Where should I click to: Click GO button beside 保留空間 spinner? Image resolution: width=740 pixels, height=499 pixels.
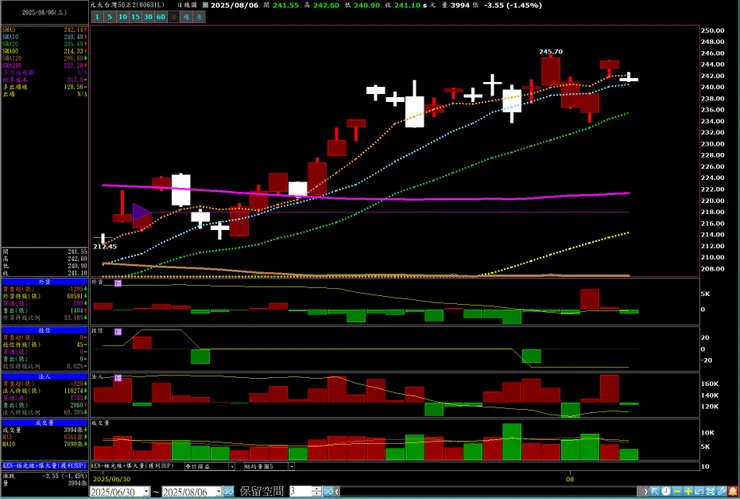point(328,492)
